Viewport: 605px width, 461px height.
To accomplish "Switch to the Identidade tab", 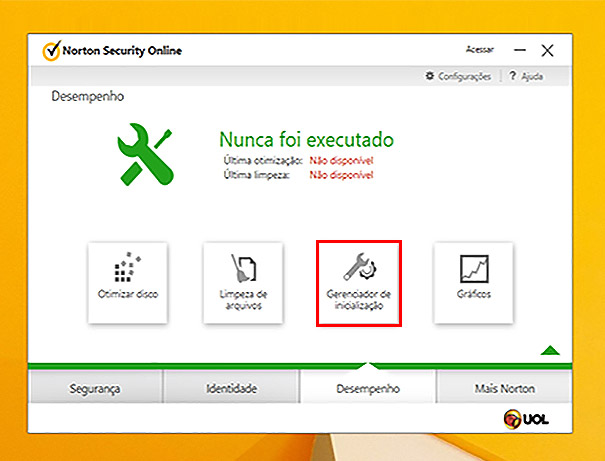I will (231, 387).
